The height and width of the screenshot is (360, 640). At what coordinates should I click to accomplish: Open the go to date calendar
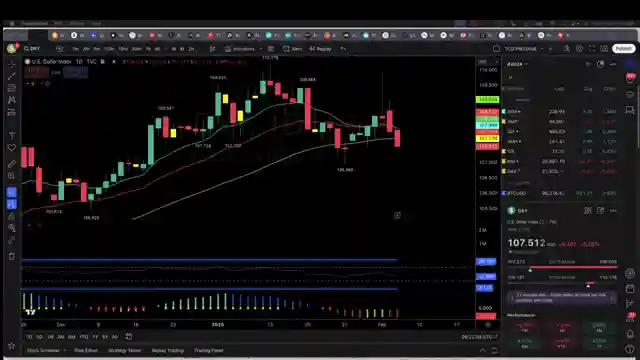[129, 337]
